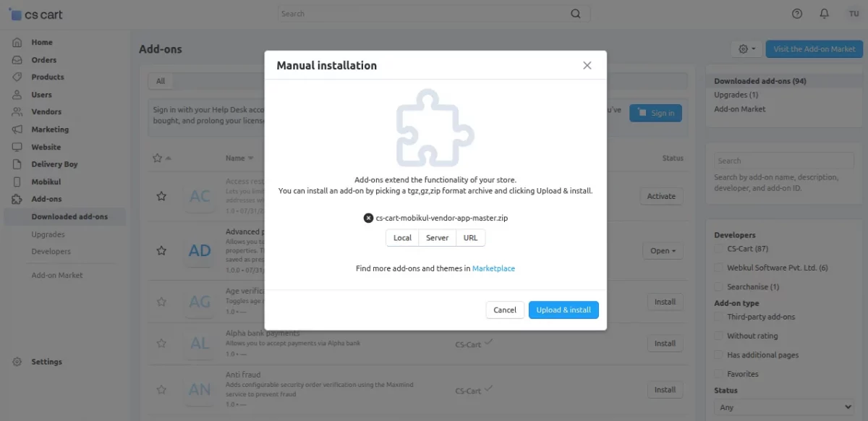Favorite the Age verification add-on star
This screenshot has height=421, width=868.
point(161,302)
